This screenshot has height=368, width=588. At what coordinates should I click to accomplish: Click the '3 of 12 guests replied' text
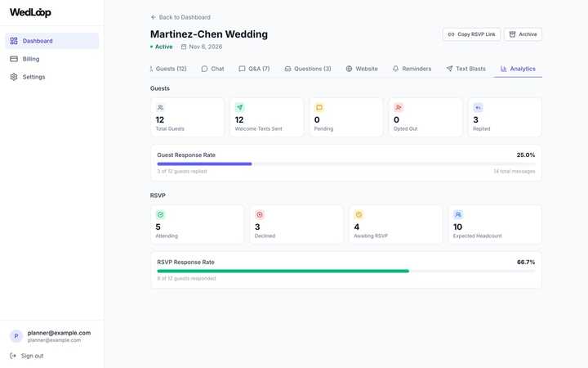tap(182, 171)
